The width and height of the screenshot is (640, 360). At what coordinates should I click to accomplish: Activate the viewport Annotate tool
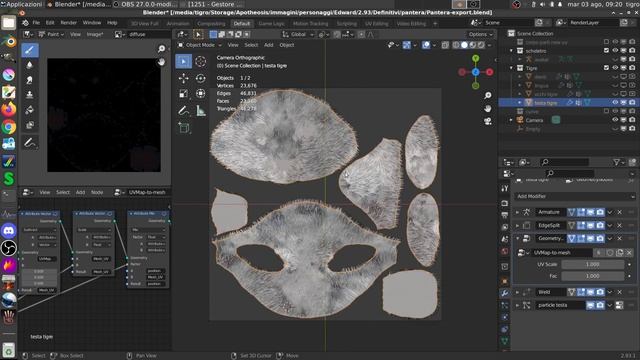[x=183, y=111]
